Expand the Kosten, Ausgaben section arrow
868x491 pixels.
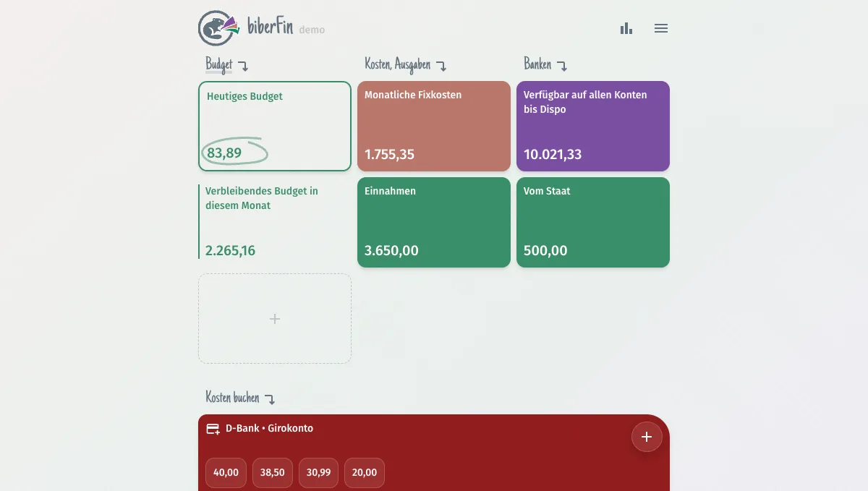point(442,65)
